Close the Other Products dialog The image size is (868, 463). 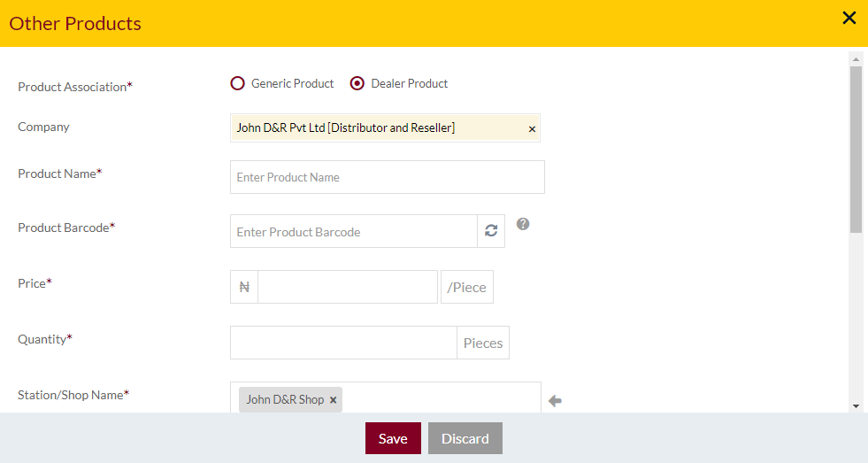coord(849,18)
